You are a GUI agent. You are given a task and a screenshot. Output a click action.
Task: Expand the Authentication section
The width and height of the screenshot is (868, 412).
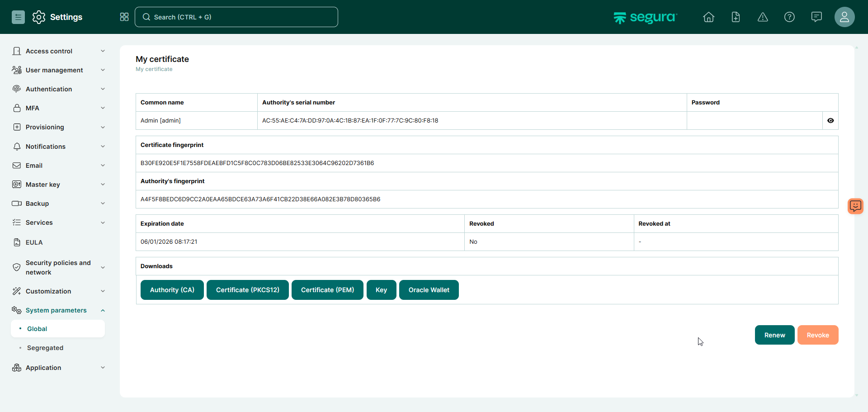[59, 89]
